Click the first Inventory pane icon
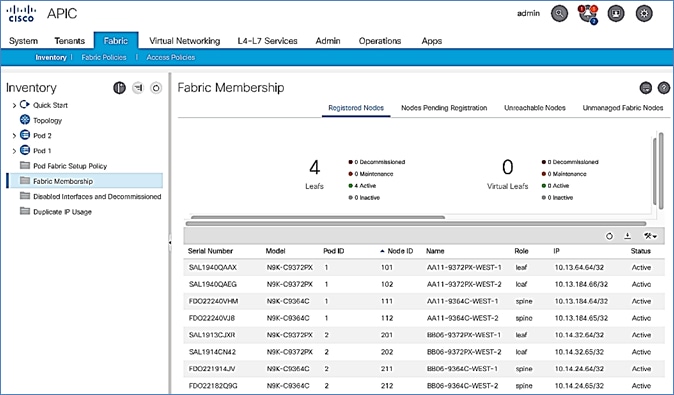The image size is (674, 395). 119,88
